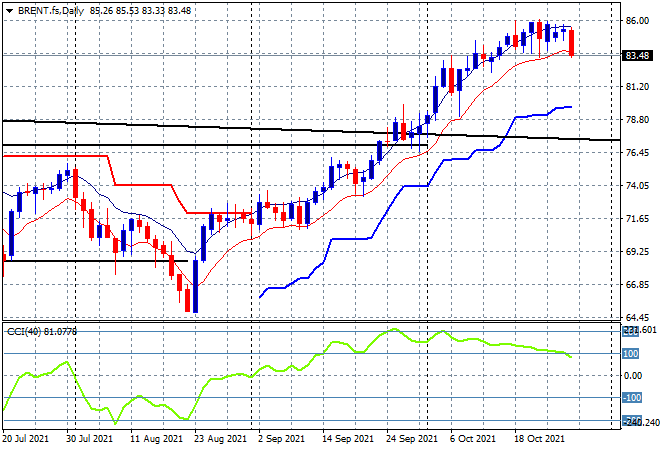Click the 23 Aug 2021 date label
Image resolution: width=660 pixels, height=450 pixels.
pyautogui.click(x=220, y=439)
